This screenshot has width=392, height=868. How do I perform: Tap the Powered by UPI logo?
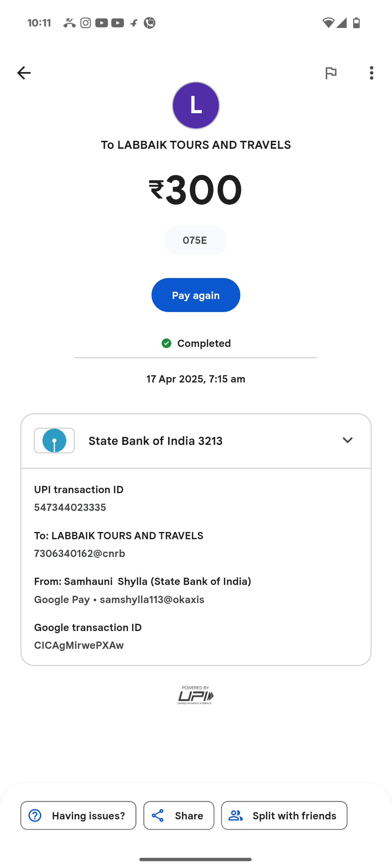coord(196,695)
